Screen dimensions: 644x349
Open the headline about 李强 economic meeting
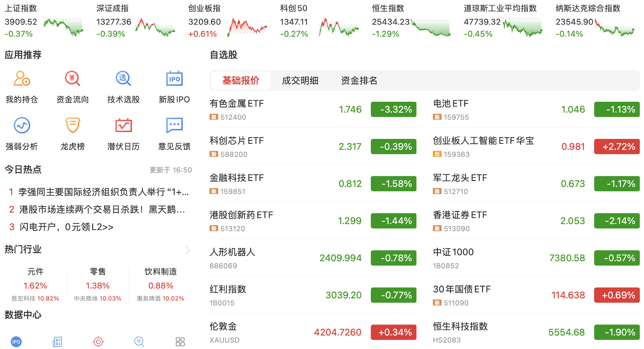tap(103, 192)
